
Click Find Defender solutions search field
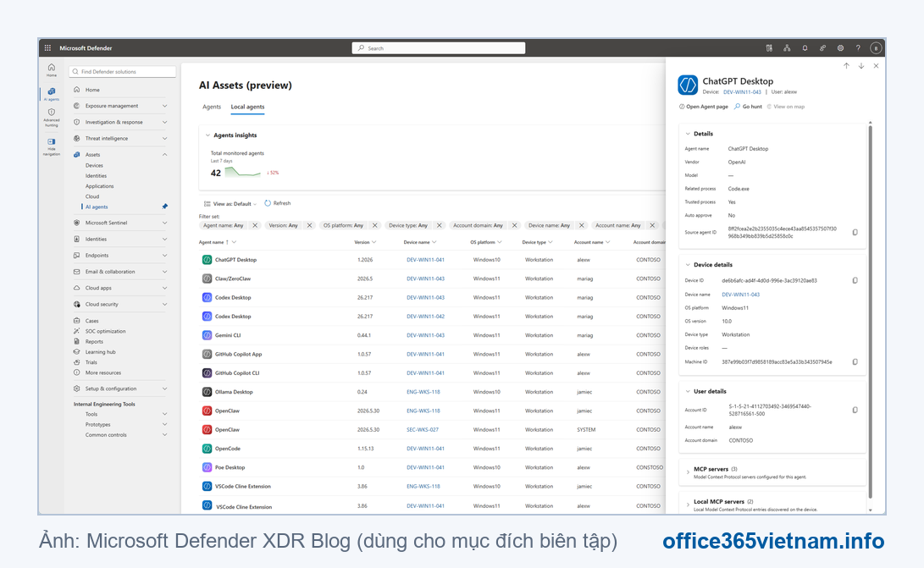click(123, 72)
